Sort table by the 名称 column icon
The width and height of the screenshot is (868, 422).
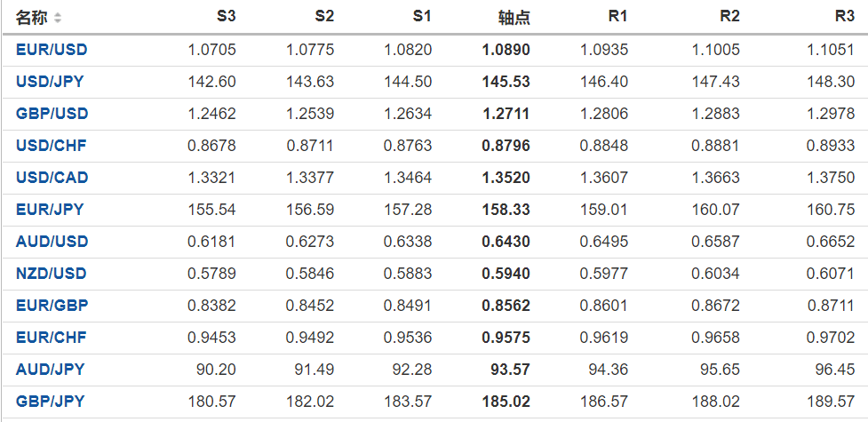coord(58,18)
